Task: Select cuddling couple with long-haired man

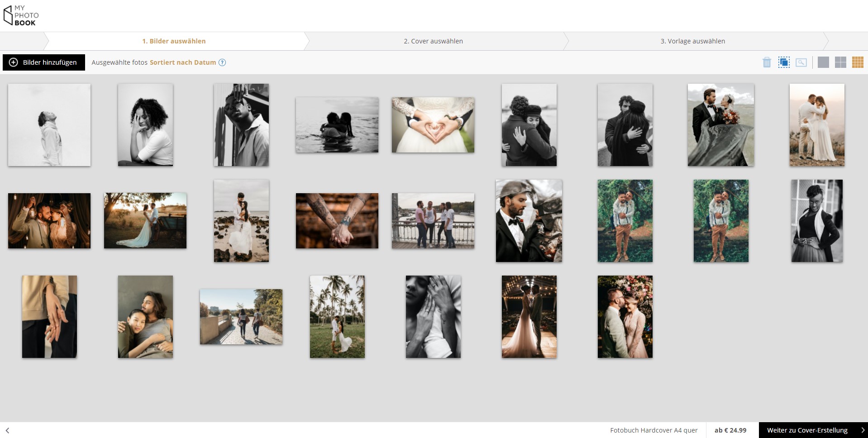Action: 145,317
